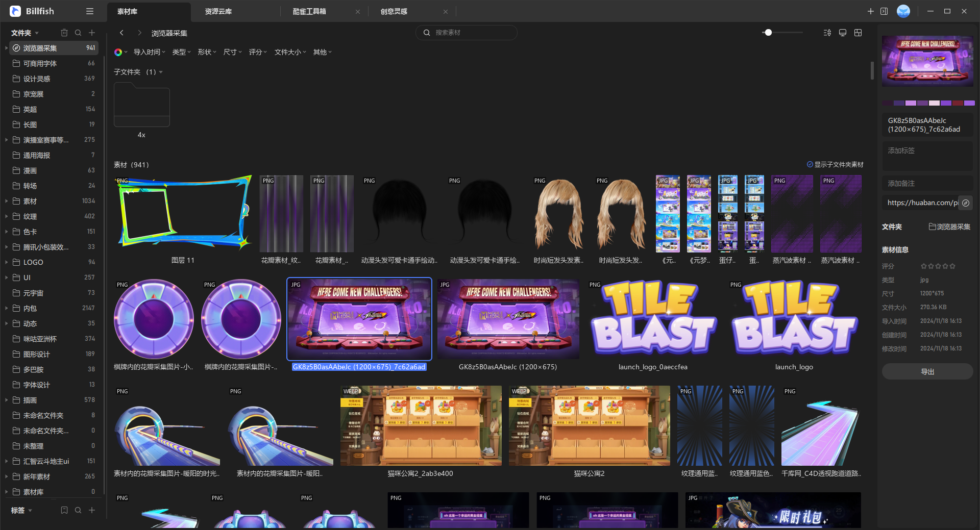Click the bookmark icon beside 标签

tap(64, 510)
